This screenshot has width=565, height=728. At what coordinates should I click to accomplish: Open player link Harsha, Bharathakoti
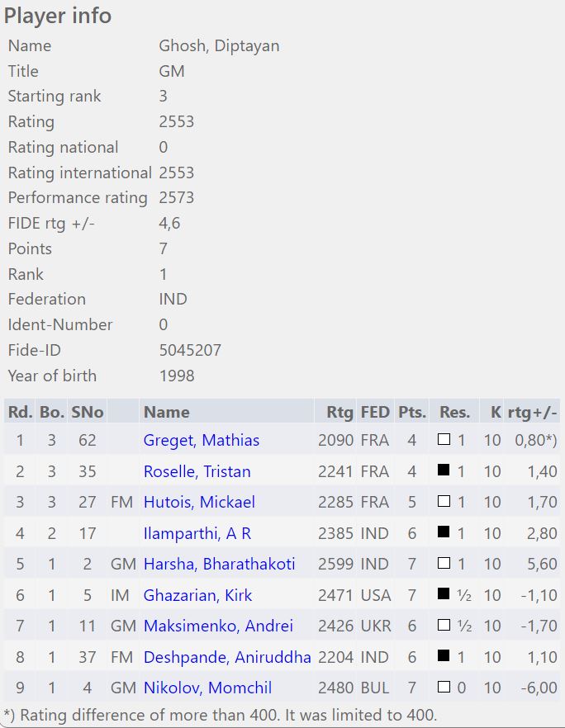220,564
